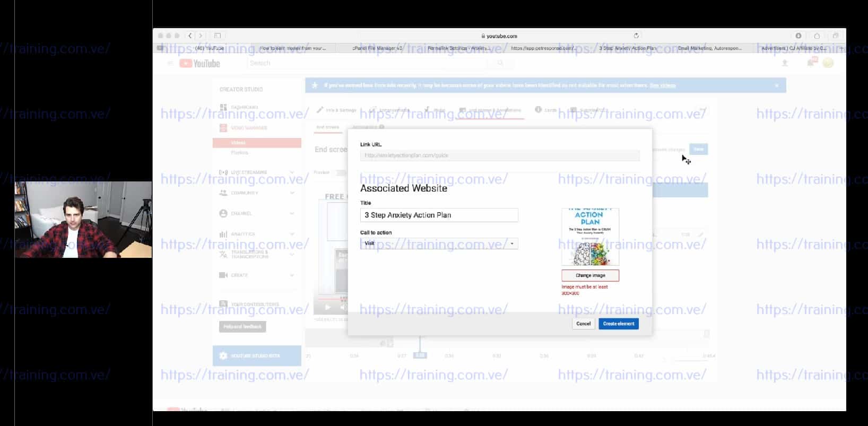
Task: Expand the Live Streaming section
Action: click(292, 172)
